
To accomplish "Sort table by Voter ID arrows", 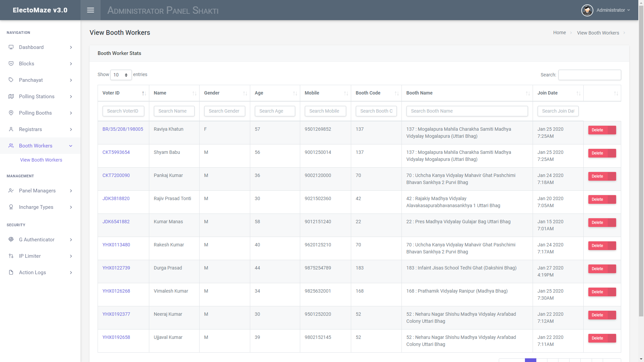I will click(144, 94).
